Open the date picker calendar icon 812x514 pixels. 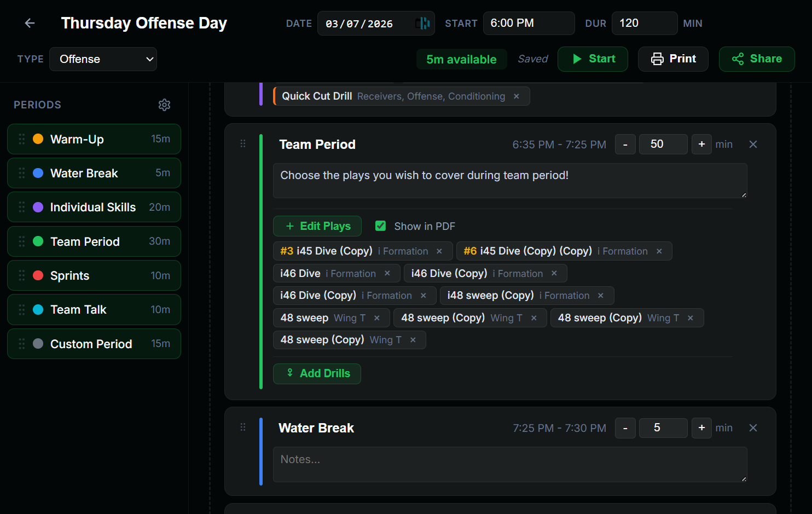tap(422, 24)
